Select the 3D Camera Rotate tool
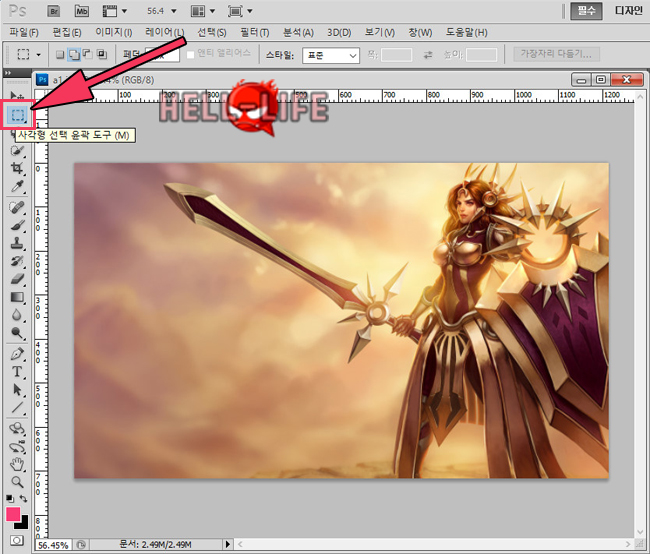650x554 pixels. pos(17,447)
